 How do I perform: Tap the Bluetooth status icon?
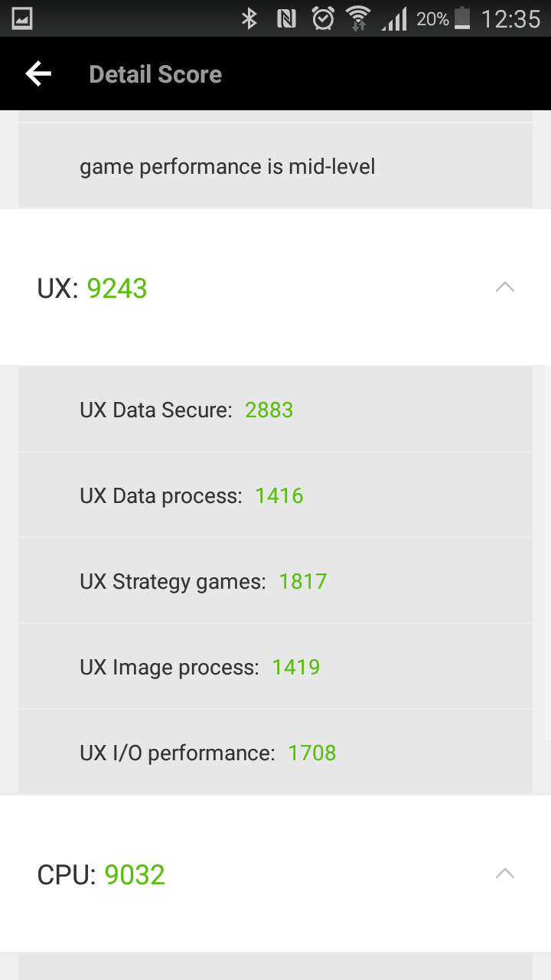pos(249,18)
